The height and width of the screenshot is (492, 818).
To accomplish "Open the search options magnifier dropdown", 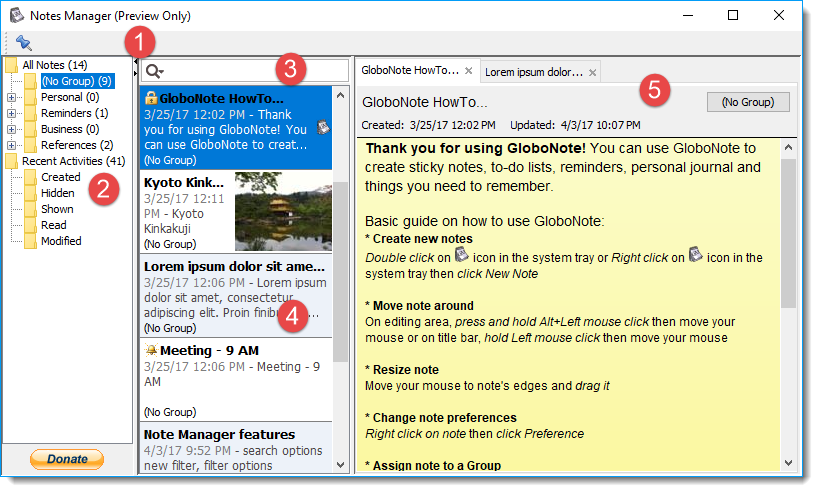I will pyautogui.click(x=154, y=71).
